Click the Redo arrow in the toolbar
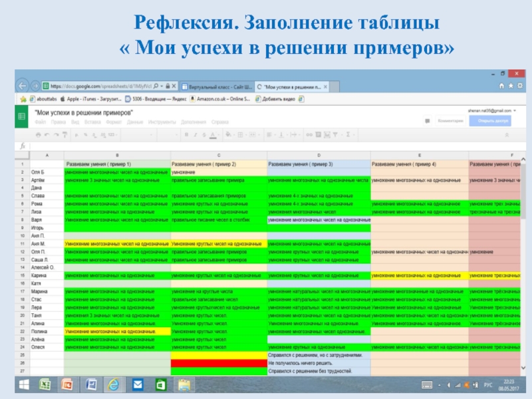532x399 pixels. (x=56, y=135)
